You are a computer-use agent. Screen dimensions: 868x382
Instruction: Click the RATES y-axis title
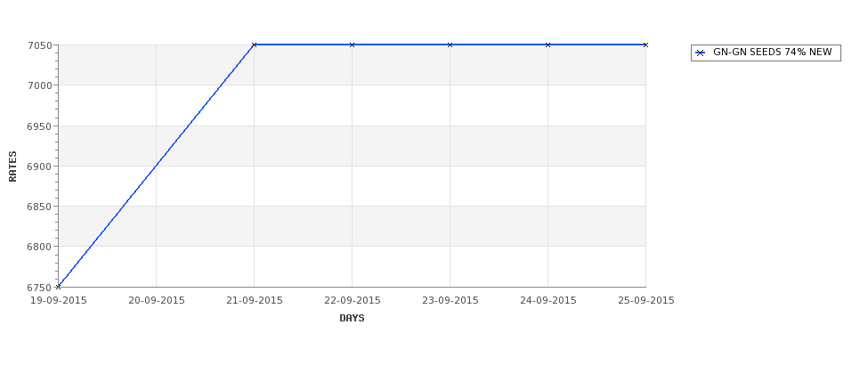coord(12,167)
